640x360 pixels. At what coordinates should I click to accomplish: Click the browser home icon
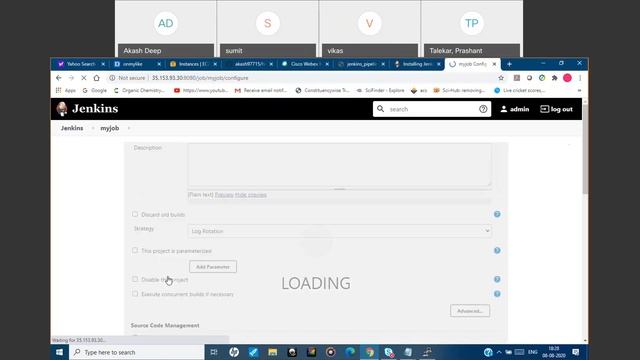[96, 78]
